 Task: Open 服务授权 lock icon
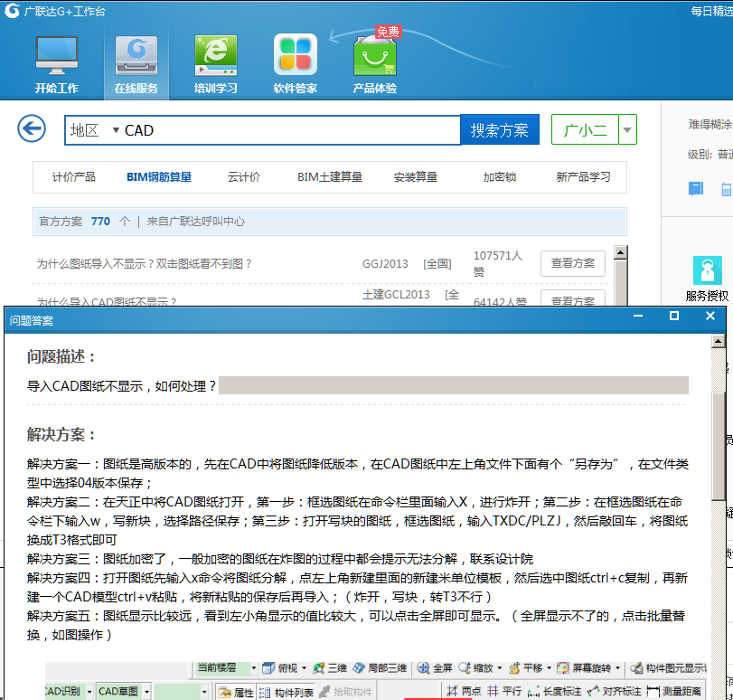point(707,270)
